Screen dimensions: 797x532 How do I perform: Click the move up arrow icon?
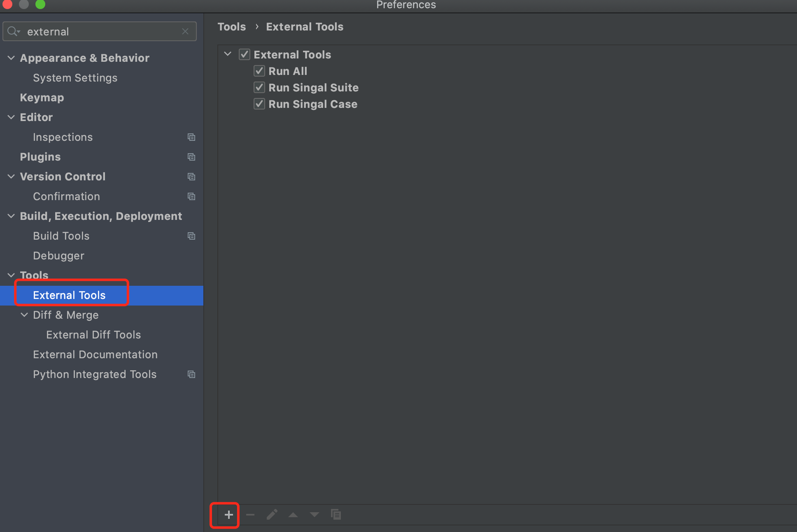pyautogui.click(x=293, y=515)
